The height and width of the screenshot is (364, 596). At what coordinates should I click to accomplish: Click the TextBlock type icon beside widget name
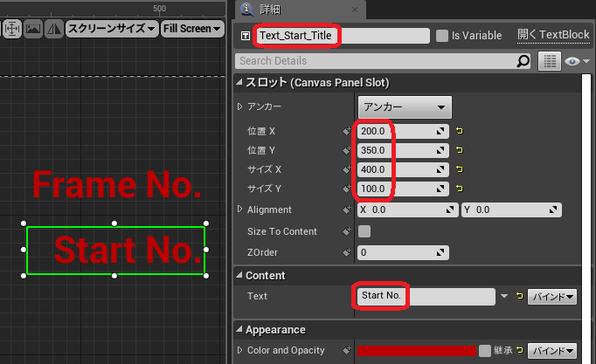[246, 36]
